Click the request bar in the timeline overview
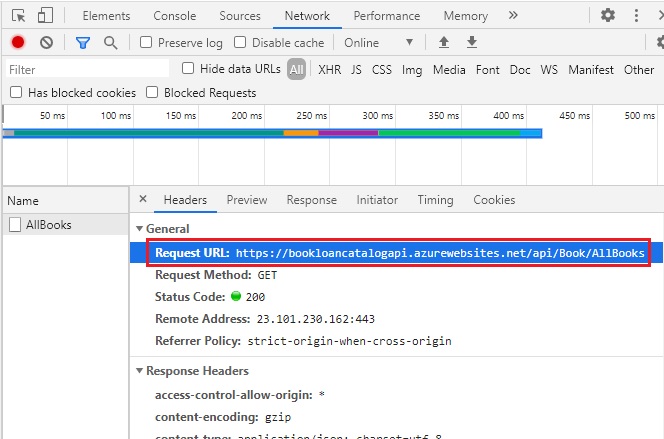Screen dimensions: 664x439 pos(272,133)
